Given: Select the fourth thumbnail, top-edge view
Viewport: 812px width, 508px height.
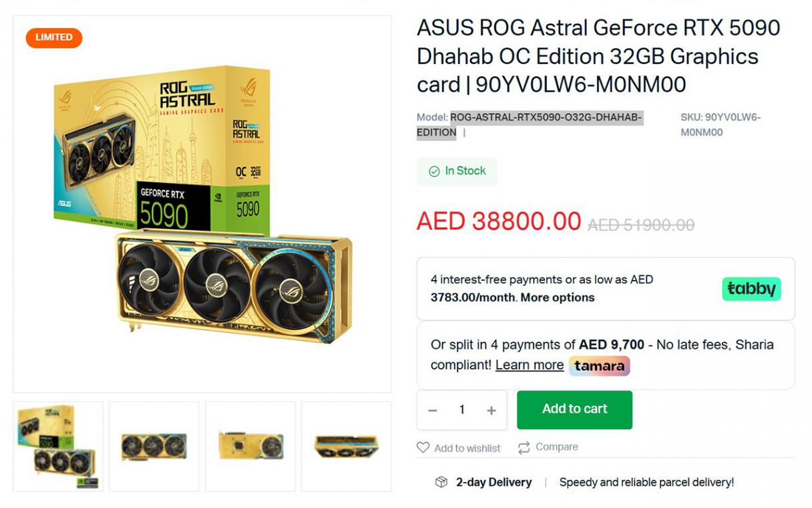Looking at the screenshot, I should point(346,447).
